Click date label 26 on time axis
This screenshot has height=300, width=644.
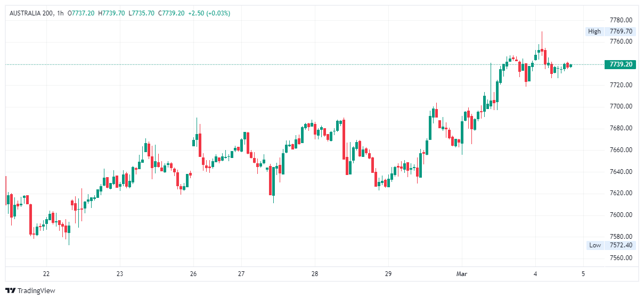point(193,274)
